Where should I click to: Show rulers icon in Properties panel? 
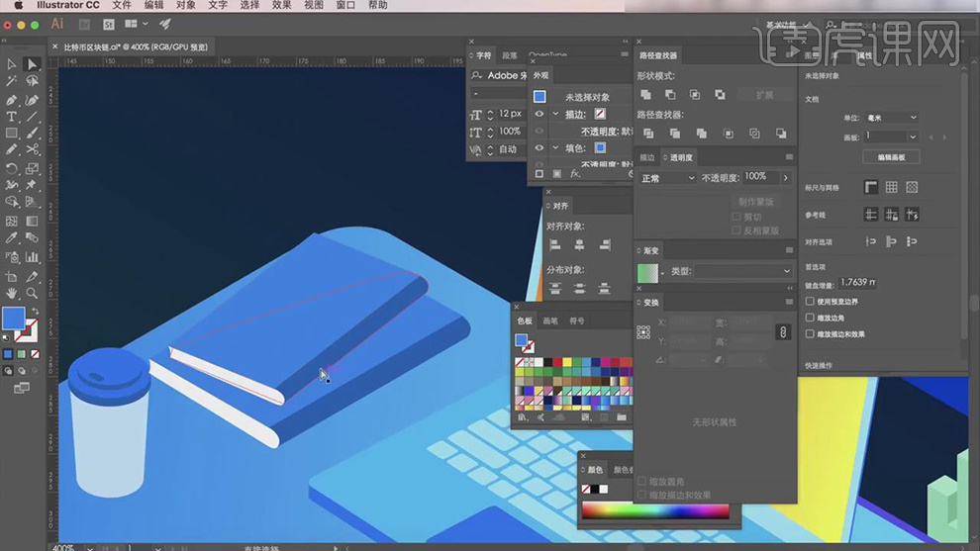click(871, 187)
